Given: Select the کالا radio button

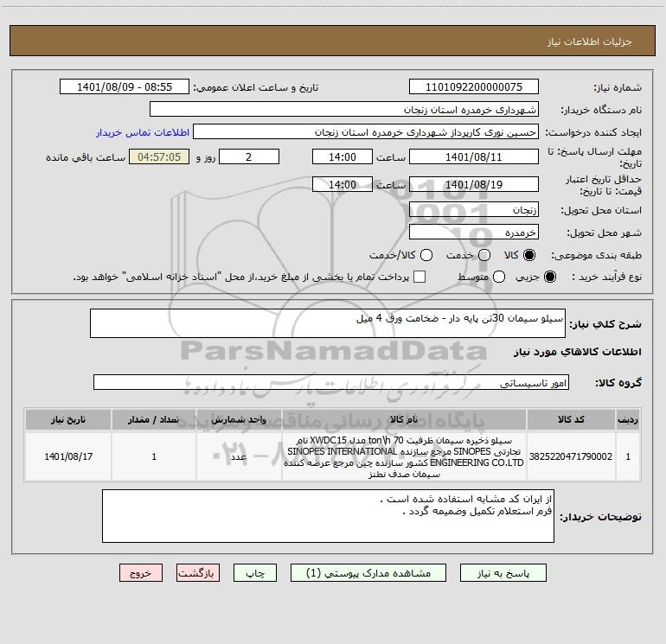Looking at the screenshot, I should coord(529,255).
